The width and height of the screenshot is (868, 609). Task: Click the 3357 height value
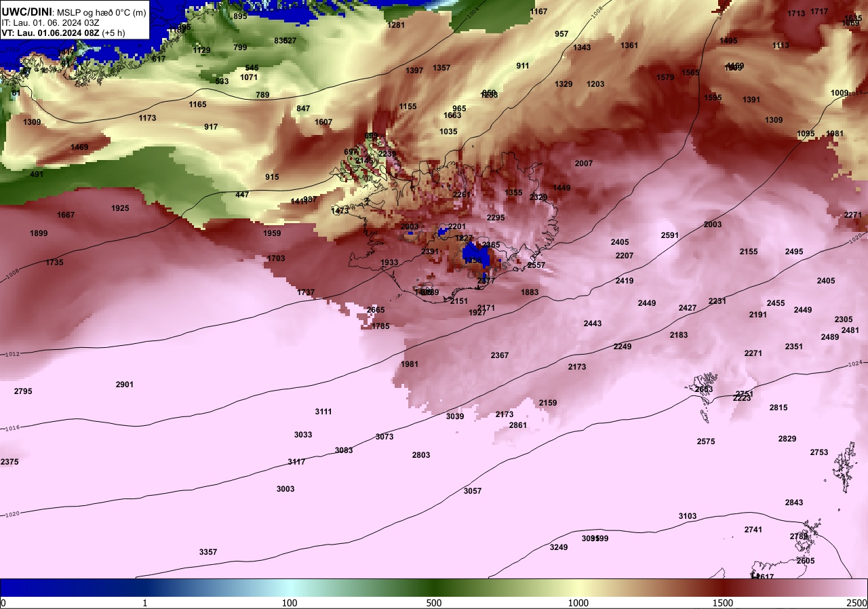click(208, 552)
